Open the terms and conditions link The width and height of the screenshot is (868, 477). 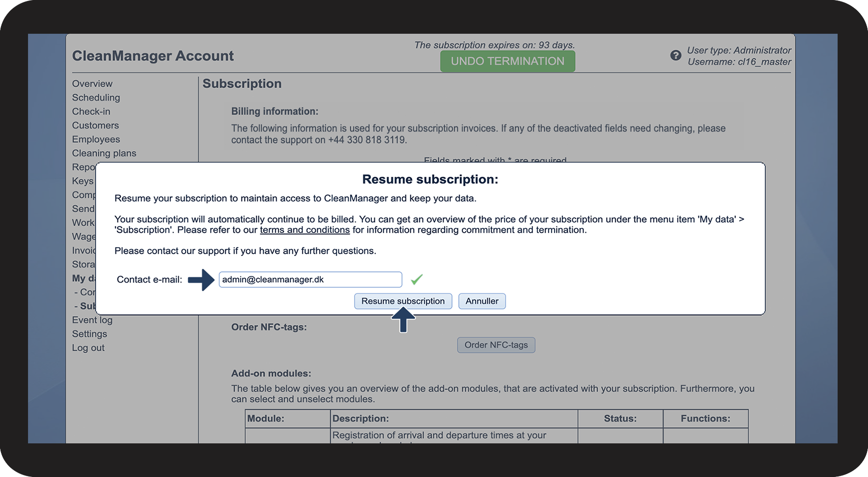coord(305,230)
